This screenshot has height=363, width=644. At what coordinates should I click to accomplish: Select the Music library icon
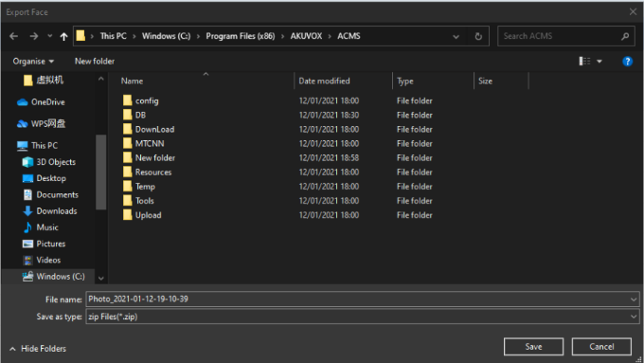click(x=27, y=227)
